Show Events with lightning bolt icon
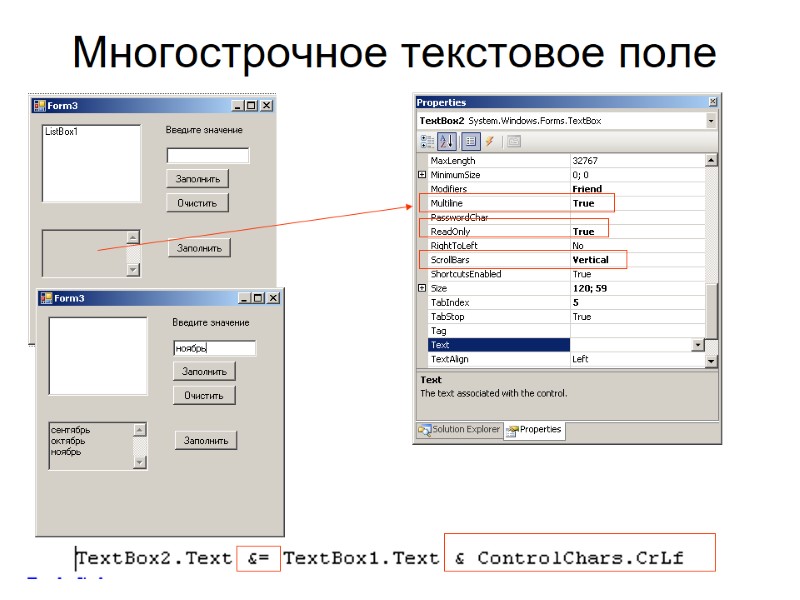Image resolution: width=800 pixels, height=600 pixels. click(490, 141)
